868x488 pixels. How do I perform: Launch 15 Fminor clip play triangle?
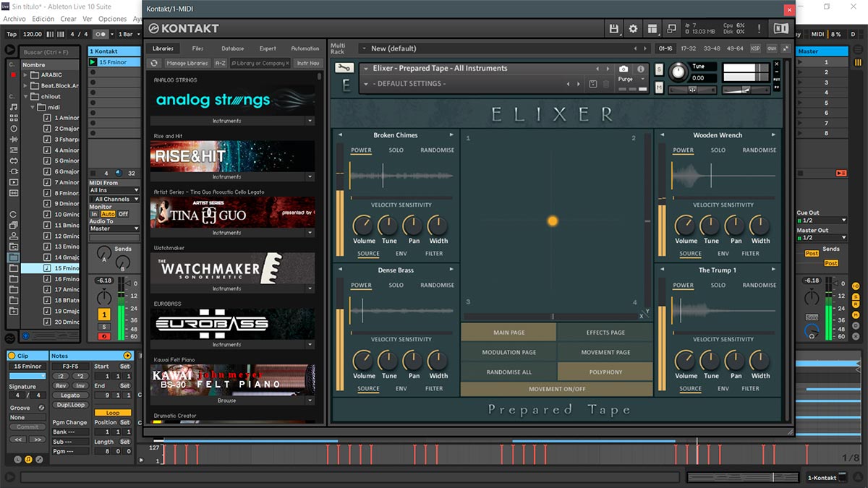coord(93,62)
